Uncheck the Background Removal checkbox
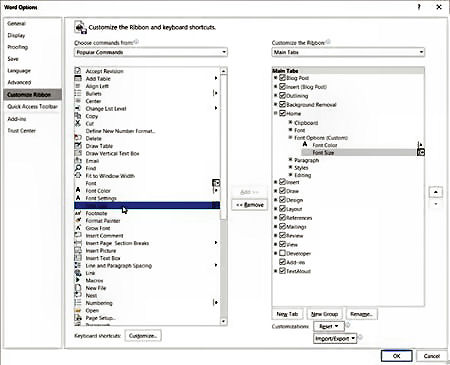 tap(282, 104)
